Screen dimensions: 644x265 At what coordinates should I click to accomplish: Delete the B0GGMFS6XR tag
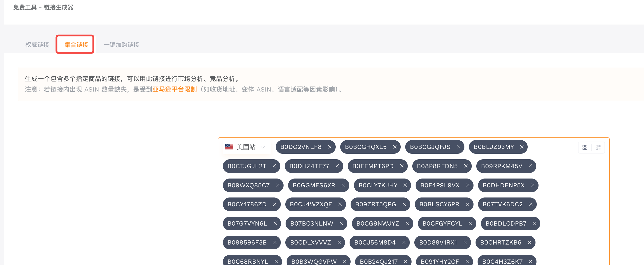click(x=343, y=185)
